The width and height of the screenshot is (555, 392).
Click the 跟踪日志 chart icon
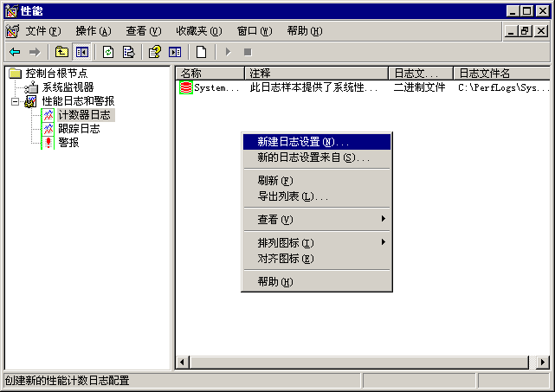point(48,129)
